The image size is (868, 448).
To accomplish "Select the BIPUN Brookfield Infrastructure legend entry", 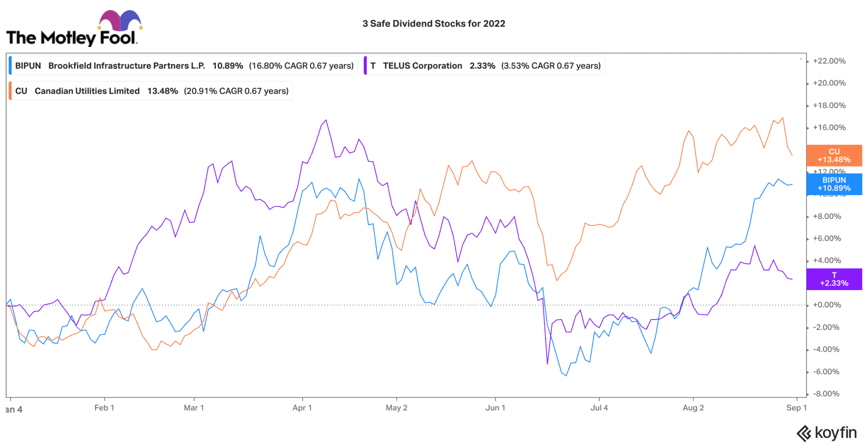I will click(x=183, y=66).
